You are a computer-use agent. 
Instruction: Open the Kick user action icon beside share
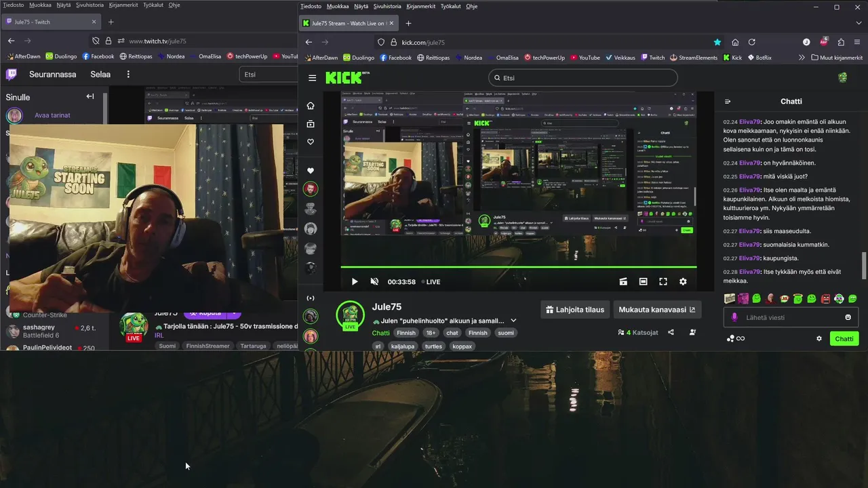click(x=692, y=333)
